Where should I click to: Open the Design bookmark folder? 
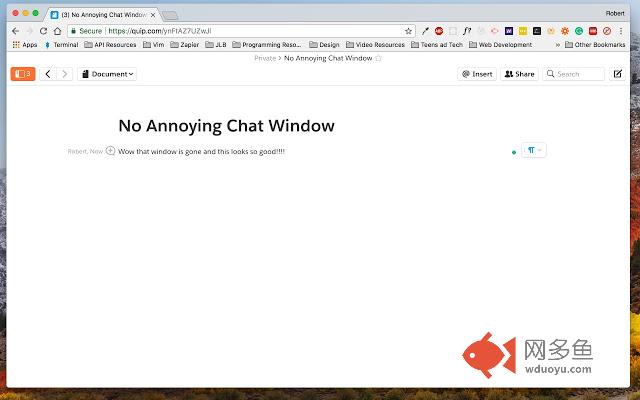point(324,45)
